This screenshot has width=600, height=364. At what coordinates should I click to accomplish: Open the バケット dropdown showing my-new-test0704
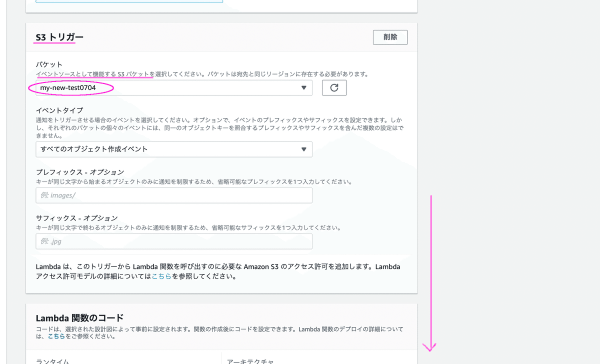[x=174, y=88]
